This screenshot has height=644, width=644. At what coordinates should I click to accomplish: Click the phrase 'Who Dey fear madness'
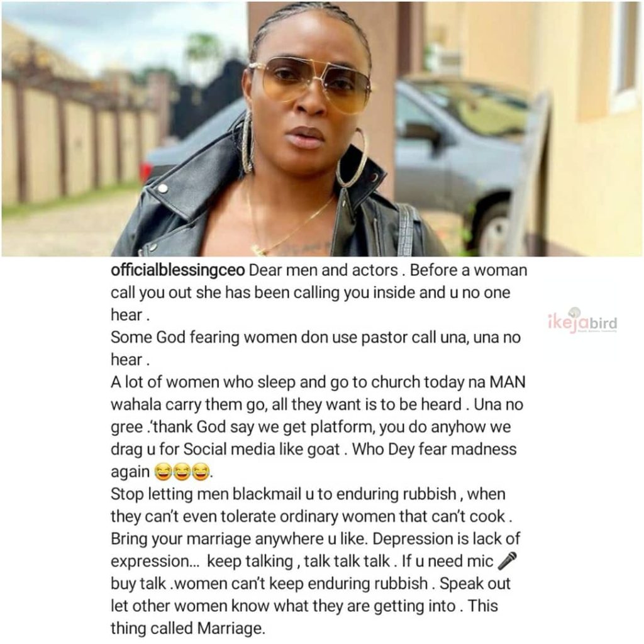click(x=434, y=449)
